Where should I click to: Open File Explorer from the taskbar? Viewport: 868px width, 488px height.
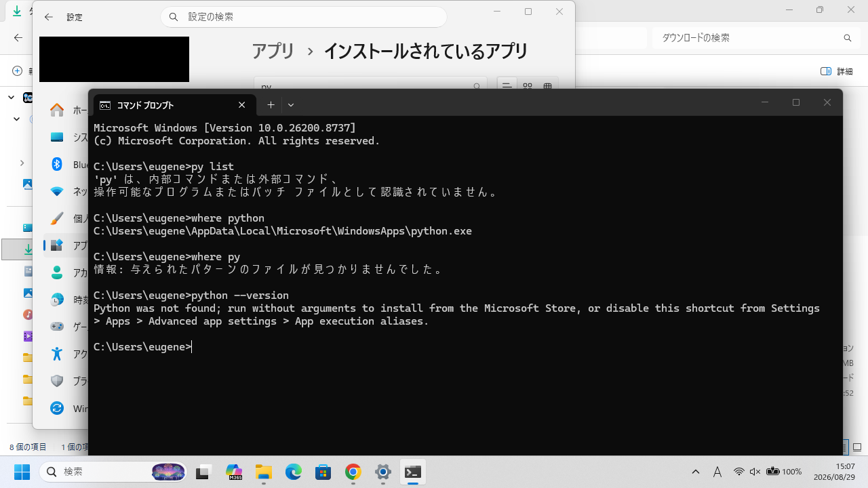coord(263,472)
